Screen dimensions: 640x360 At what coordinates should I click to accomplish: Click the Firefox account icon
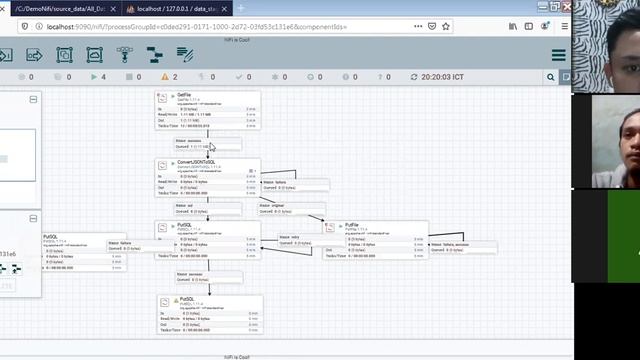(x=544, y=26)
